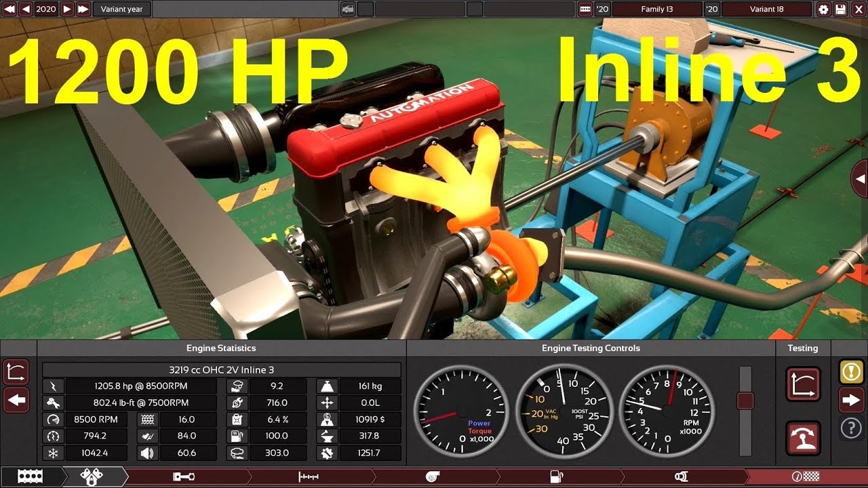Click the fuel octane pump icon
This screenshot has width=868, height=488.
[x=237, y=436]
